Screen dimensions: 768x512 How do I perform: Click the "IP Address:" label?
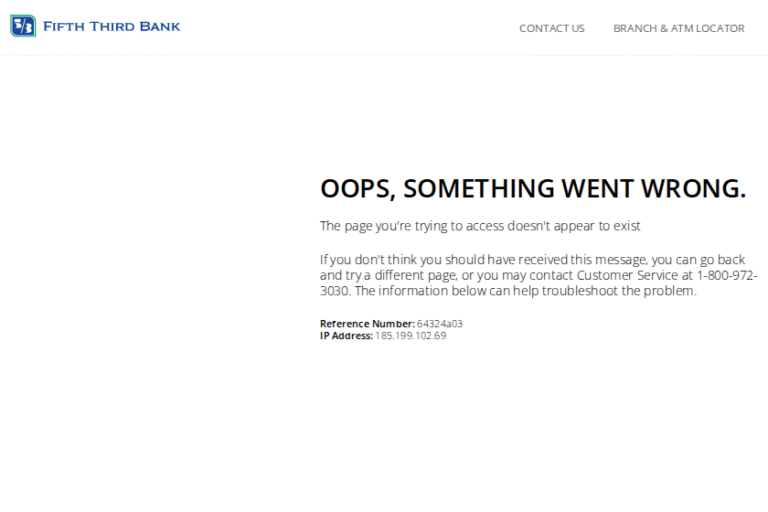coord(346,336)
